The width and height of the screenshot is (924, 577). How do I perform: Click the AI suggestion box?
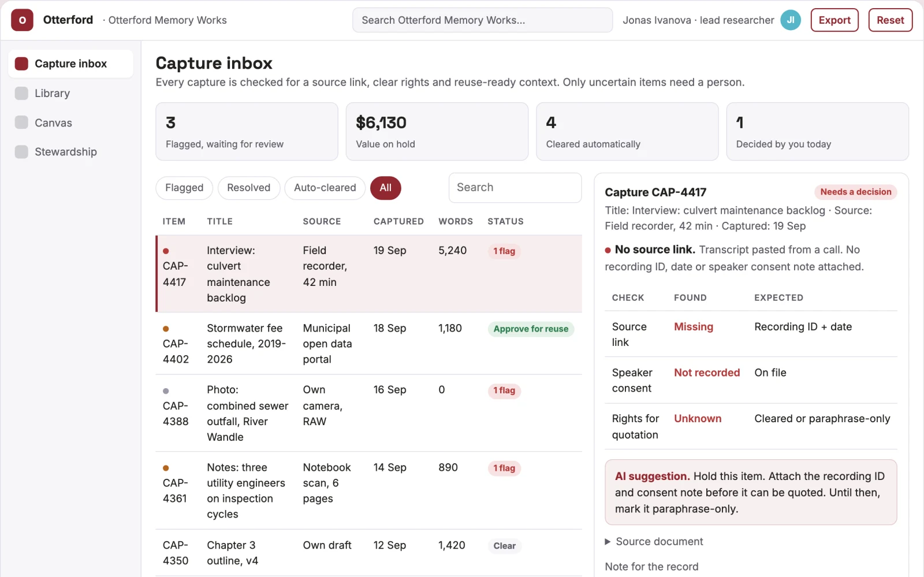pyautogui.click(x=751, y=493)
